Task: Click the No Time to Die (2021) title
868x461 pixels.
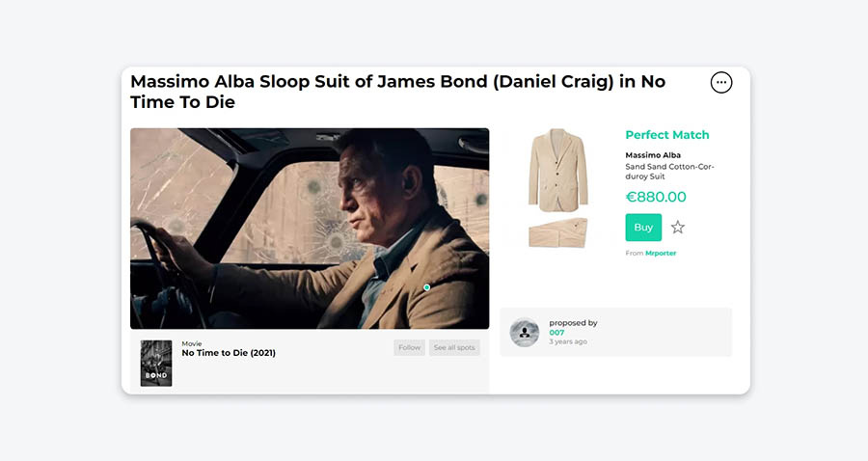Action: tap(229, 353)
